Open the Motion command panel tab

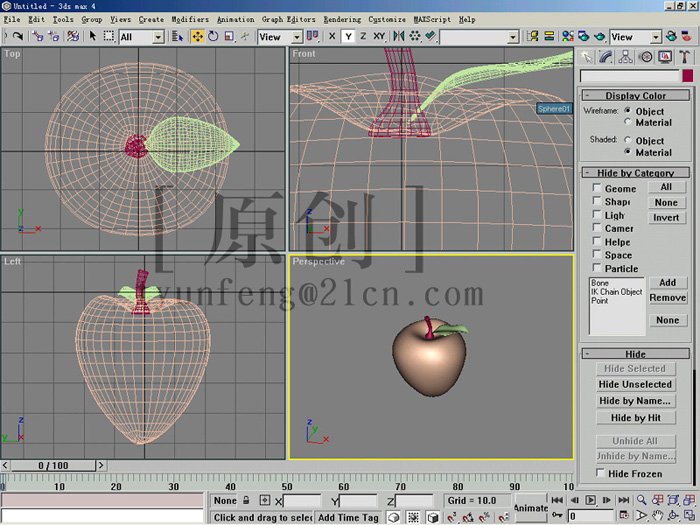point(645,57)
